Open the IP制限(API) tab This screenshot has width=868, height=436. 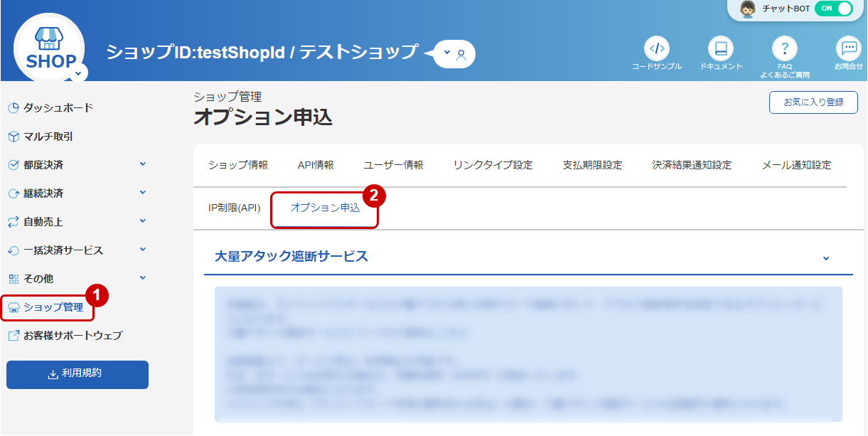[233, 207]
